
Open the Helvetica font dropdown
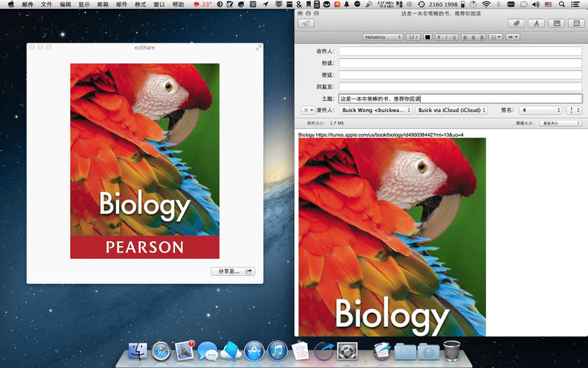click(382, 37)
